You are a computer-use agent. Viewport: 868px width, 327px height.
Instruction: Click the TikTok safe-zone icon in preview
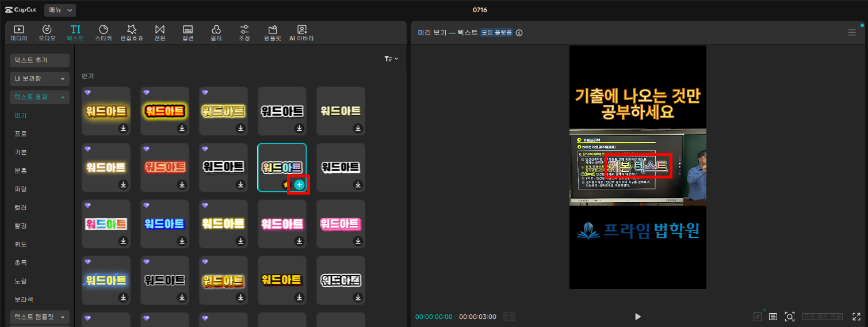[x=758, y=317]
